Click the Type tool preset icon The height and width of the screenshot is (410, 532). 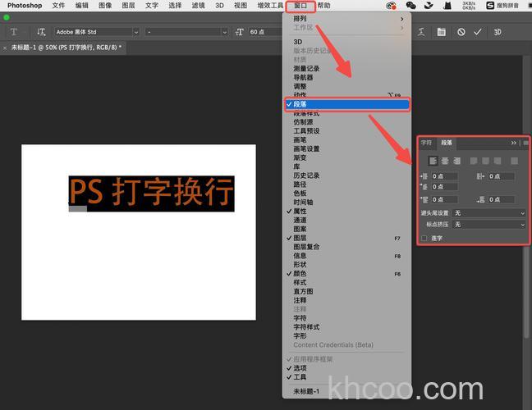point(14,32)
